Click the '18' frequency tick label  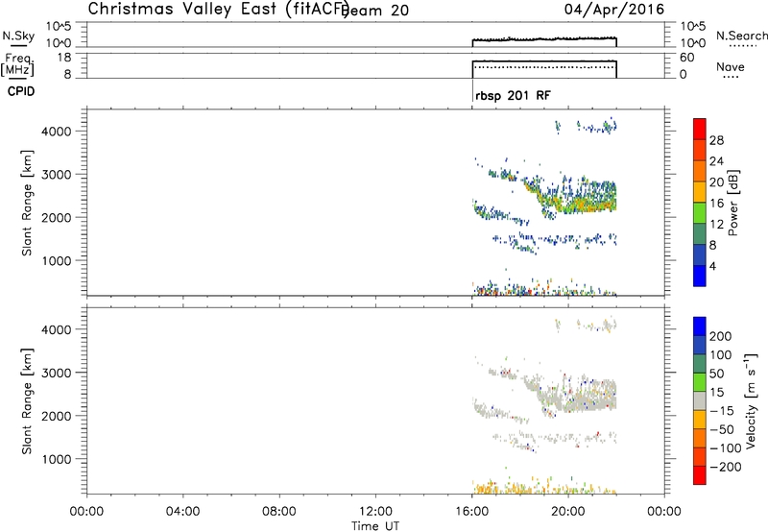click(64, 58)
